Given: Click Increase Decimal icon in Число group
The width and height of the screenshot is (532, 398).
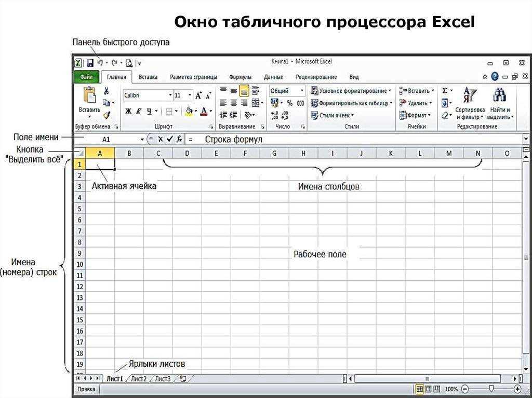Looking at the screenshot, I should coord(274,115).
